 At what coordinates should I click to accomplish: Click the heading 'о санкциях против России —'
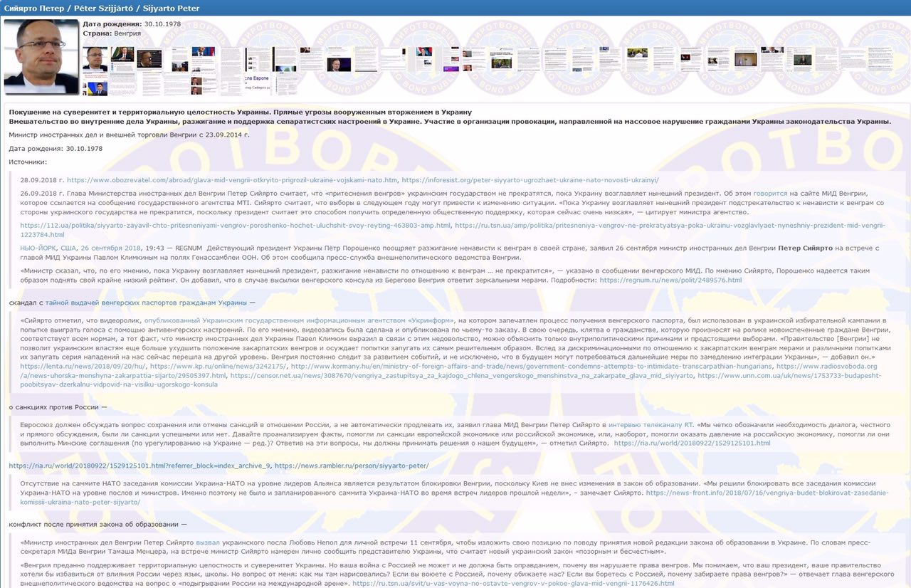point(58,407)
